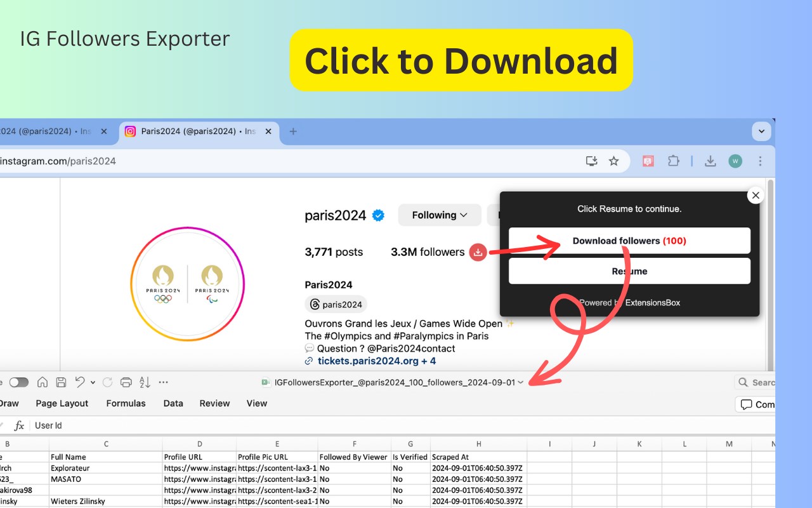
Task: Click the @Paris2024contact mention
Action: coord(412,349)
